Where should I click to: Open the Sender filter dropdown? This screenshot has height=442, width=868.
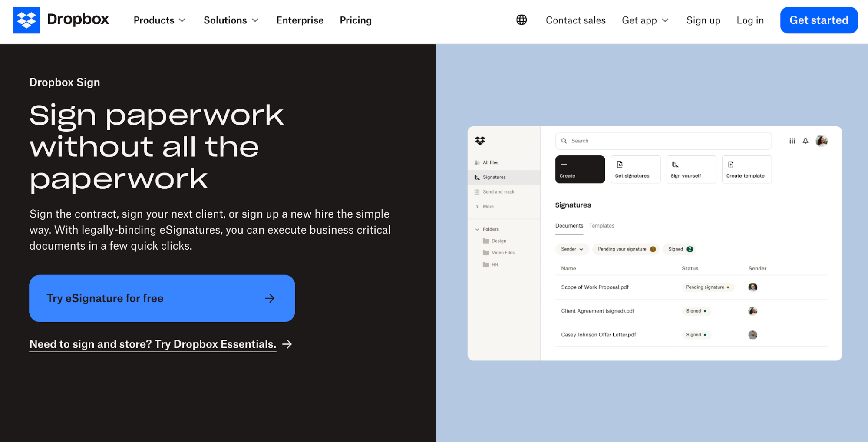(572, 249)
